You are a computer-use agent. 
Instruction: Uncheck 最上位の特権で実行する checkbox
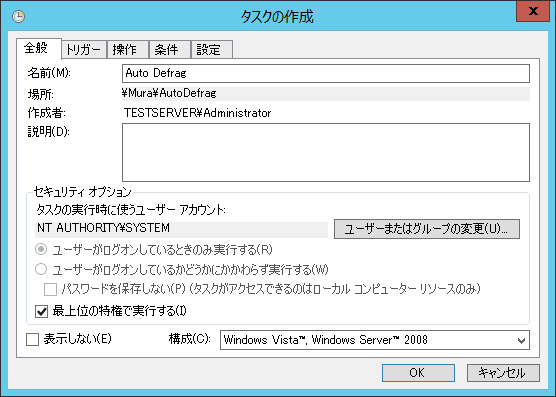click(x=41, y=311)
